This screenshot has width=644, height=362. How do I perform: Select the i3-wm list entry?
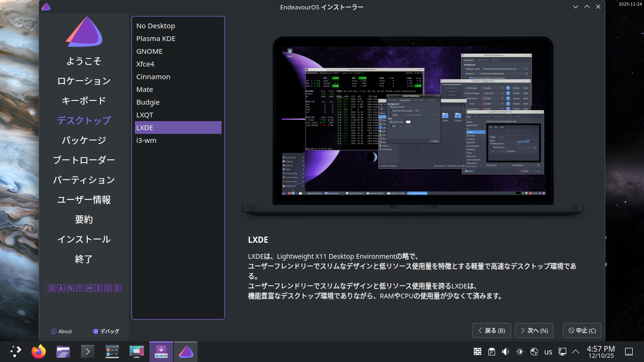(146, 140)
